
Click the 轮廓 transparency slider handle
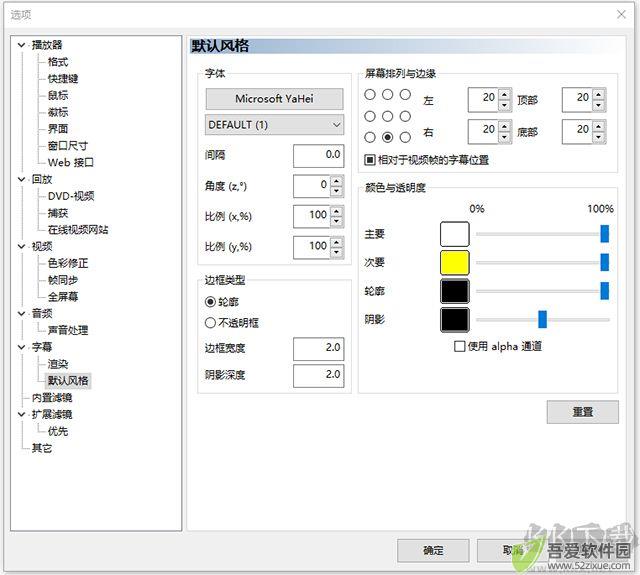tap(604, 291)
